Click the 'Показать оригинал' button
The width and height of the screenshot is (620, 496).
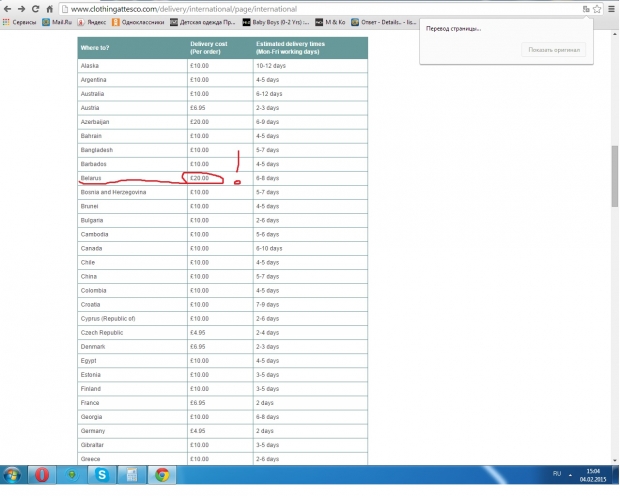pyautogui.click(x=552, y=50)
